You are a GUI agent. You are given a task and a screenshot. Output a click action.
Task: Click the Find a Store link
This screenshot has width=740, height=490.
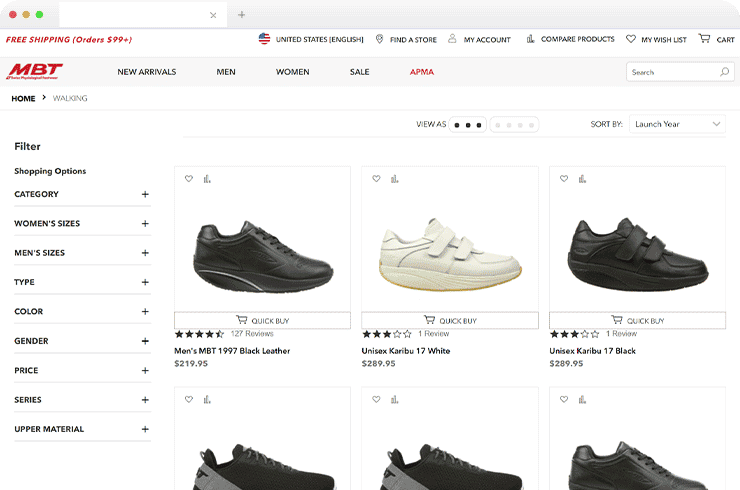[x=413, y=40]
